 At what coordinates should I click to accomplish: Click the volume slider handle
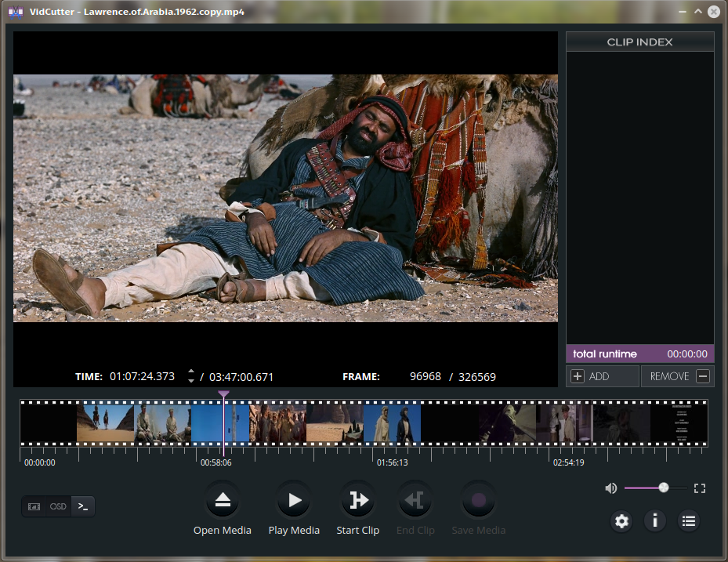pyautogui.click(x=664, y=488)
